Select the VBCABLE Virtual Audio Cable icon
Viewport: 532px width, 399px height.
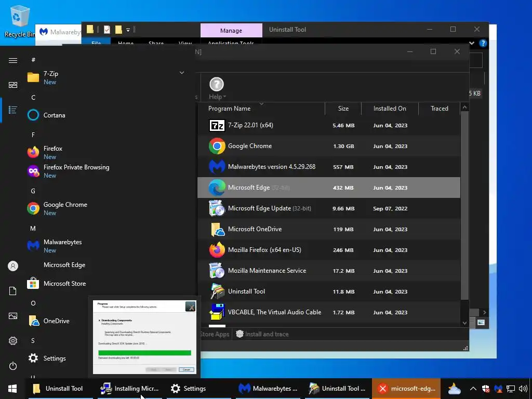(217, 312)
